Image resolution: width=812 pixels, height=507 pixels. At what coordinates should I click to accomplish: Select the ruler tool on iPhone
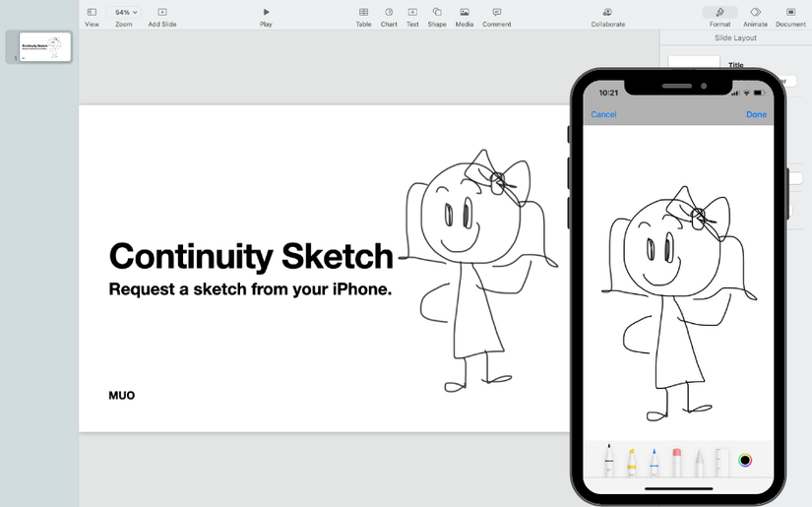[x=721, y=461]
